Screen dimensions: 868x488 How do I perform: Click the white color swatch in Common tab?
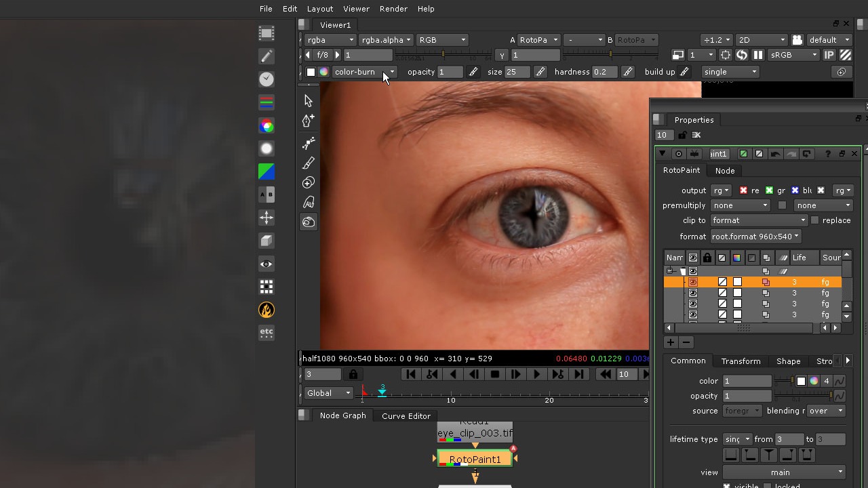tap(801, 381)
